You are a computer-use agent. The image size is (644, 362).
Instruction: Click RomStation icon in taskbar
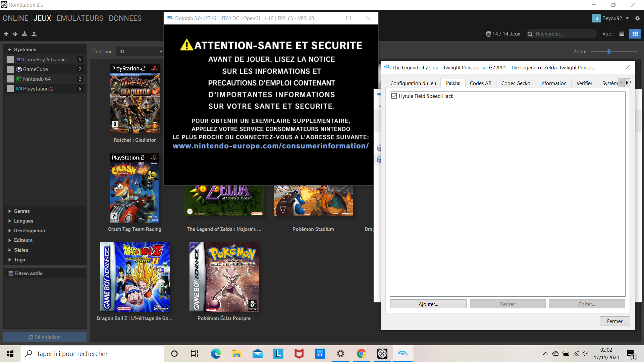coord(382,354)
